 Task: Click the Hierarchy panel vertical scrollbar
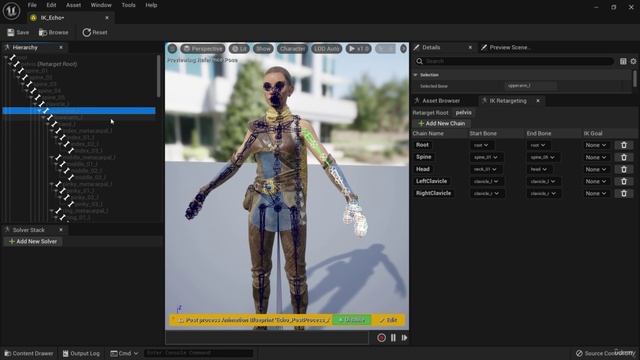point(158,77)
